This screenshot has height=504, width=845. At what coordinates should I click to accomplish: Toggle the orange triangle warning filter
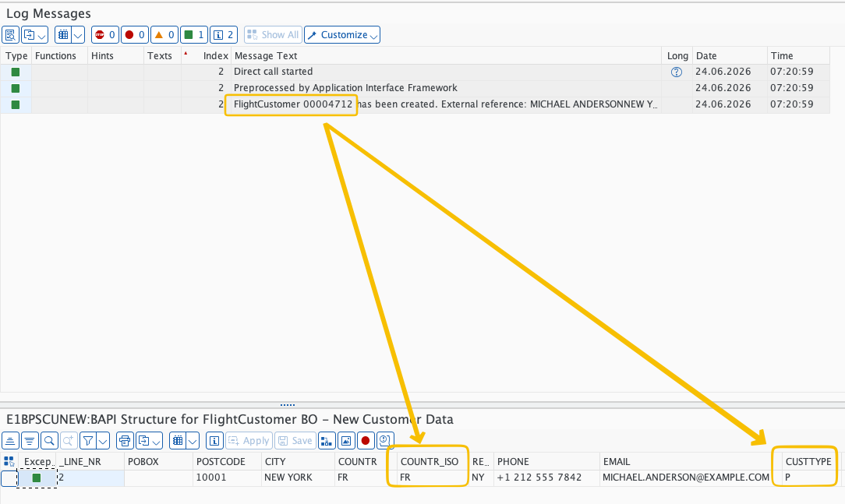(164, 35)
